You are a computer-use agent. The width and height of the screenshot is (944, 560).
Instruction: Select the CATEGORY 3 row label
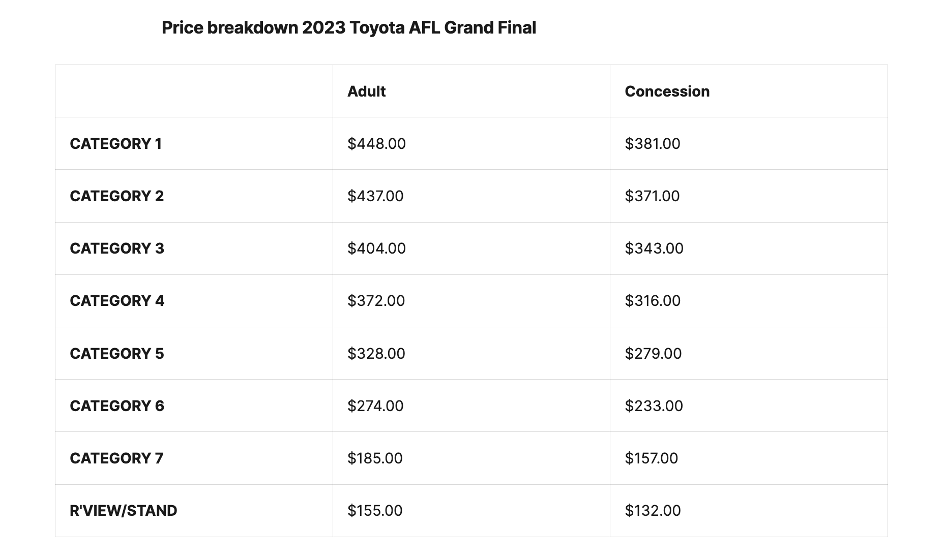coord(116,248)
